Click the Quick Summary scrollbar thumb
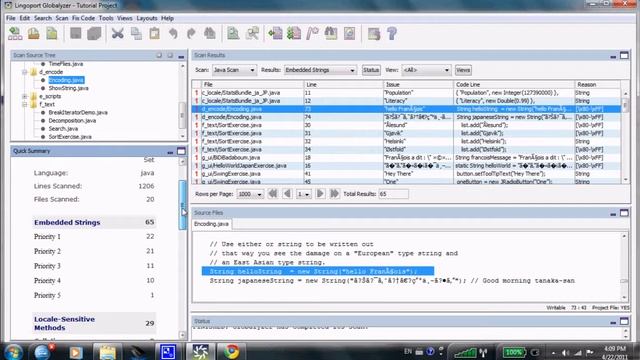This screenshot has width=640, height=360. [x=182, y=205]
